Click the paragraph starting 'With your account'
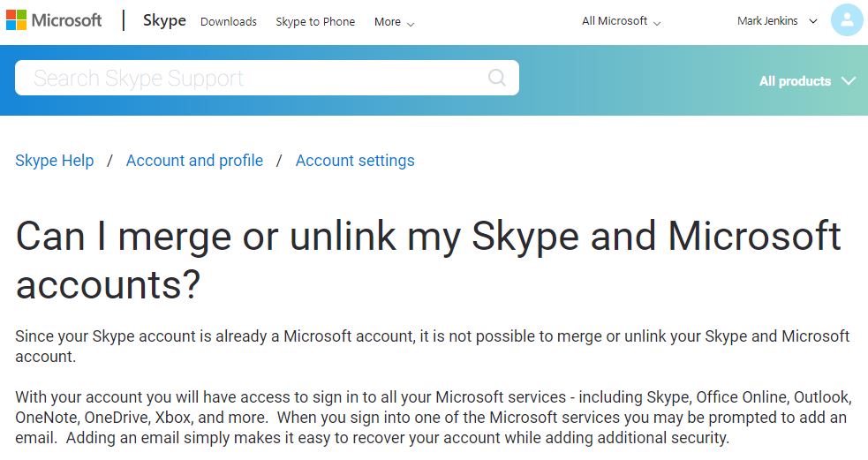The height and width of the screenshot is (460, 868). (433, 417)
